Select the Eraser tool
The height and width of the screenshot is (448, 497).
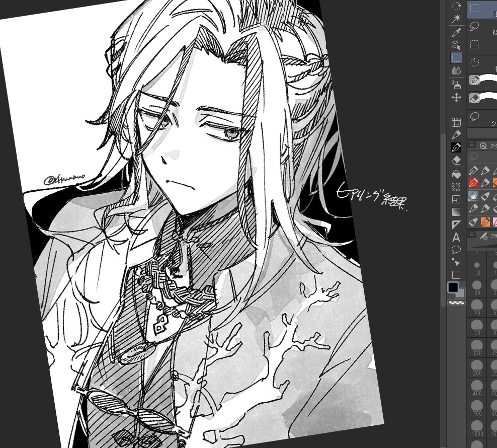pyautogui.click(x=456, y=160)
